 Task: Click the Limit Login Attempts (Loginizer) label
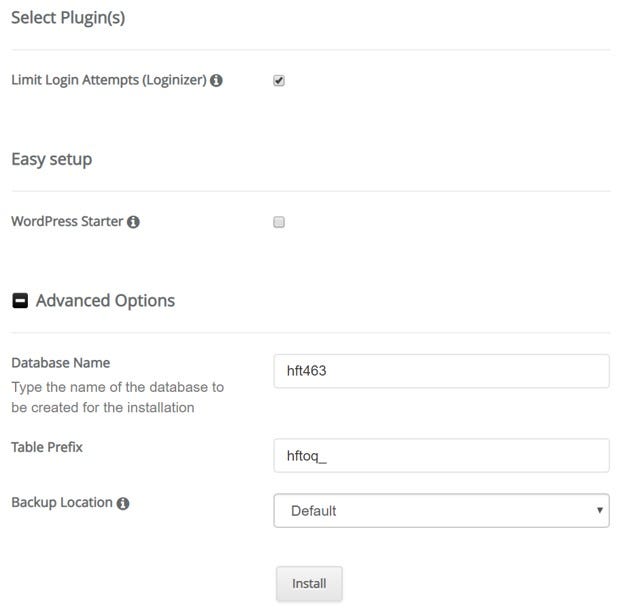pyautogui.click(x=109, y=80)
